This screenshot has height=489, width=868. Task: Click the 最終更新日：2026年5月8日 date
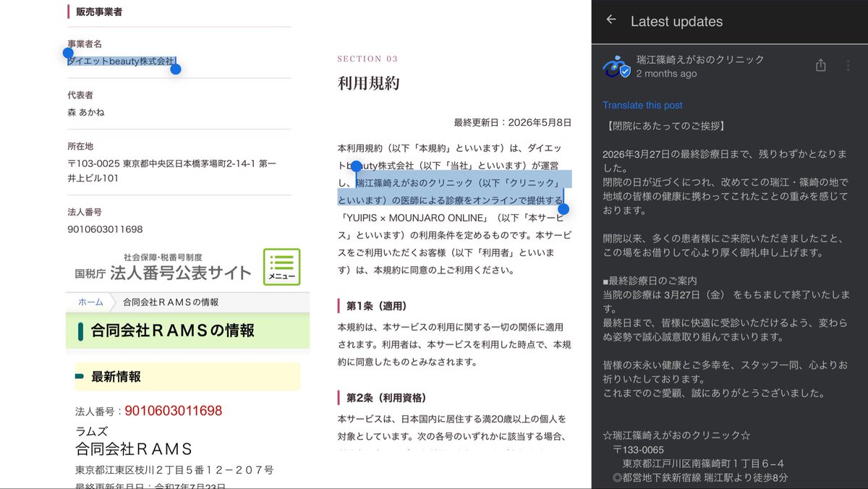pos(512,123)
